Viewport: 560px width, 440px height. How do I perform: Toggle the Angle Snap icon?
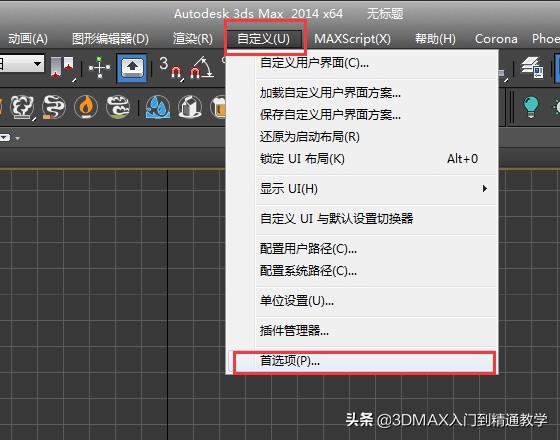point(202,68)
